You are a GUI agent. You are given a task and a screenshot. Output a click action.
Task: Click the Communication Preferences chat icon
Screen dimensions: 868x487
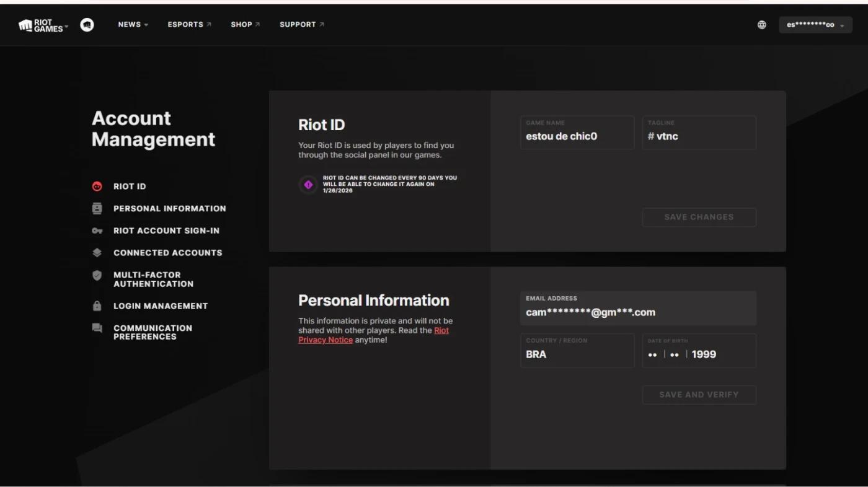coord(97,328)
